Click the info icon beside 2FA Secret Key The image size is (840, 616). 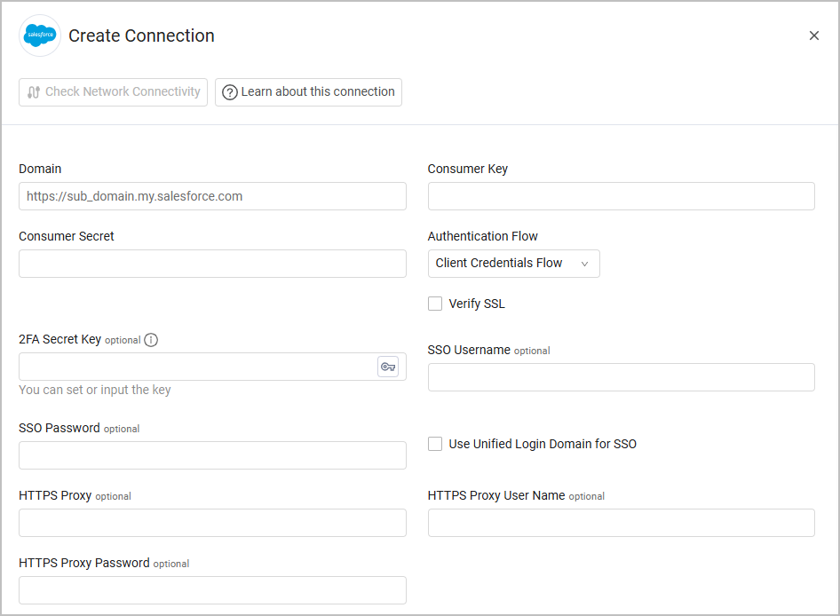click(151, 340)
